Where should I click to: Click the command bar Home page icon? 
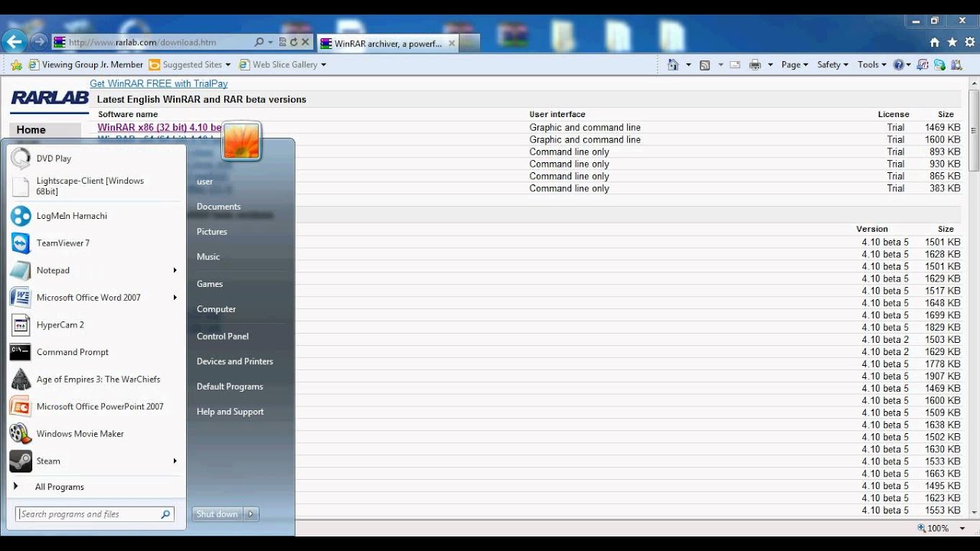point(673,65)
